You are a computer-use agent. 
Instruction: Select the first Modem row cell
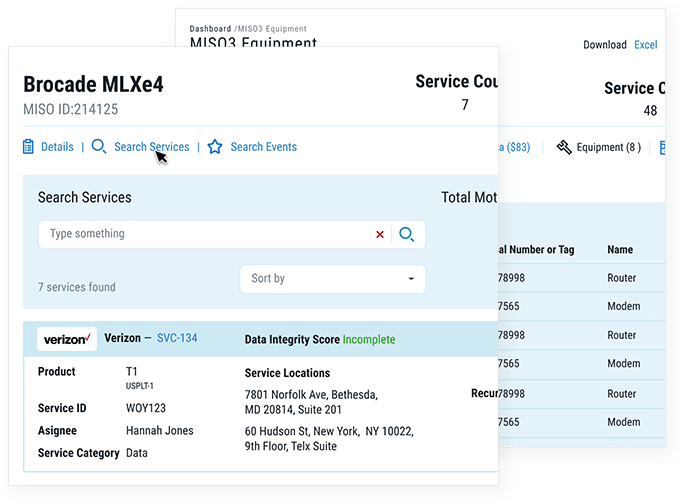point(624,306)
